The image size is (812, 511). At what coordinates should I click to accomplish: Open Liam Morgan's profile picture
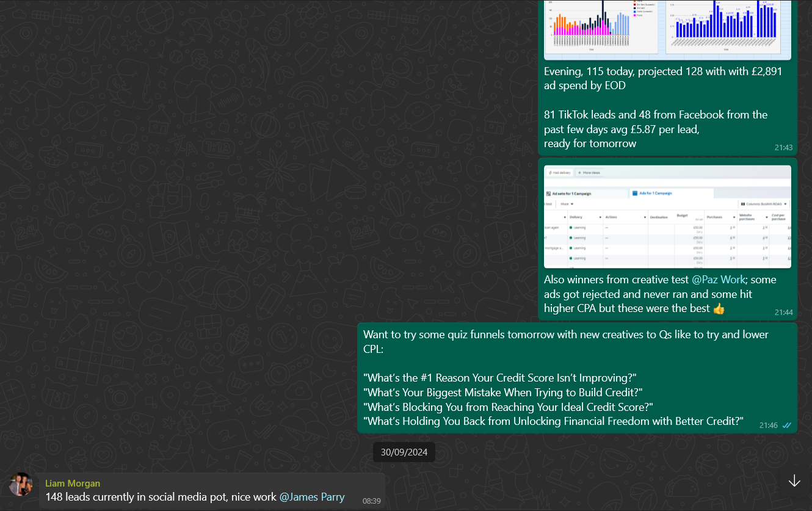click(21, 485)
